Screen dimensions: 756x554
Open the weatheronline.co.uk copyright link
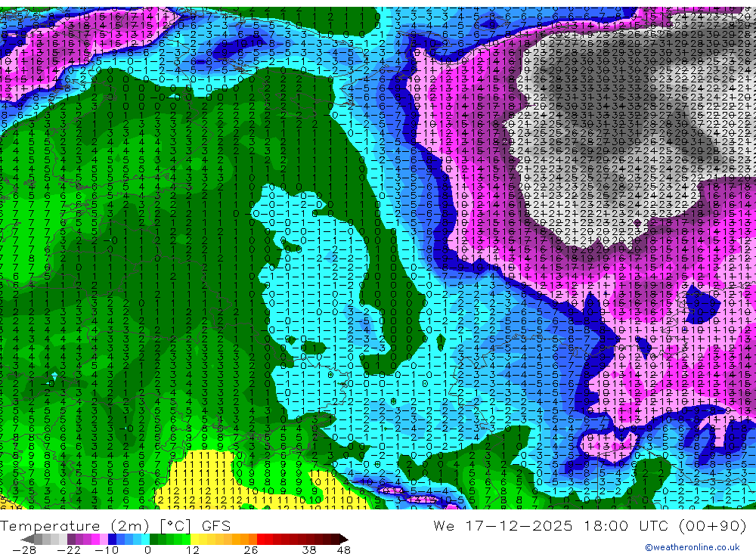point(692,547)
